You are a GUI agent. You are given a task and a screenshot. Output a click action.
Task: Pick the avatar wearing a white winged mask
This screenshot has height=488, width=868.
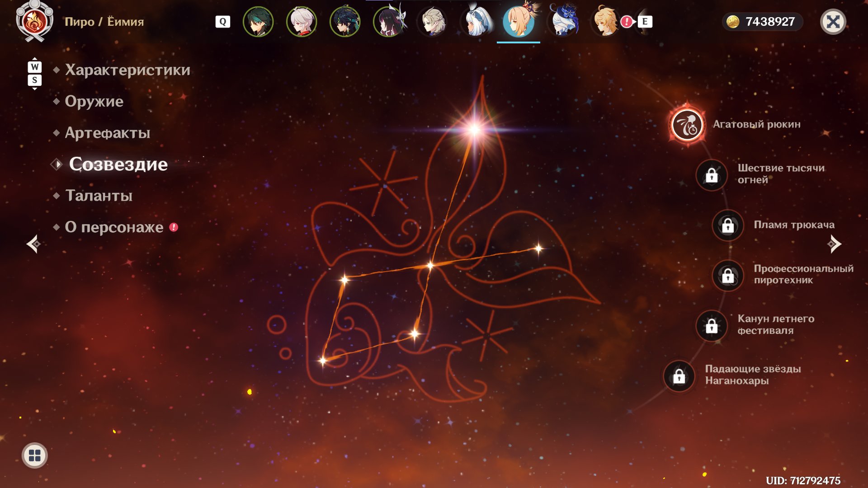[388, 22]
